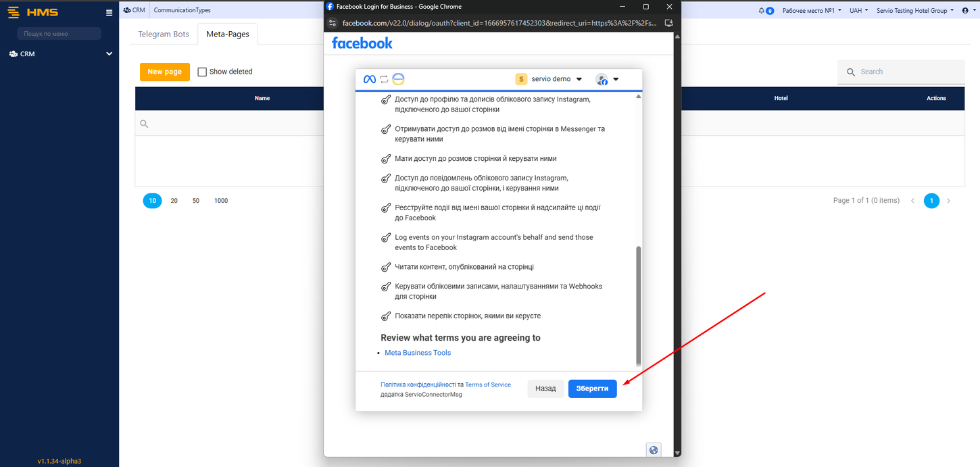The width and height of the screenshot is (980, 467).
Task: Click the Зберегти button indicated by the arrow
Action: click(x=592, y=388)
